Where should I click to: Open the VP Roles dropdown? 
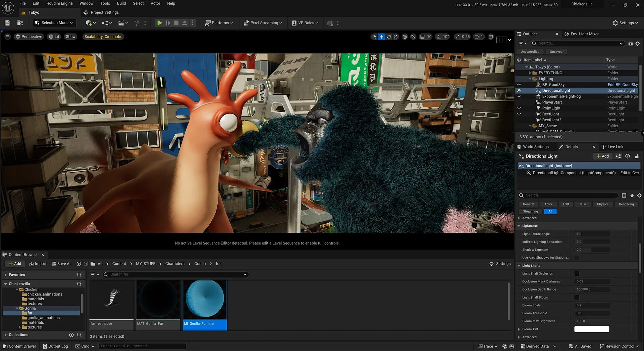[305, 23]
